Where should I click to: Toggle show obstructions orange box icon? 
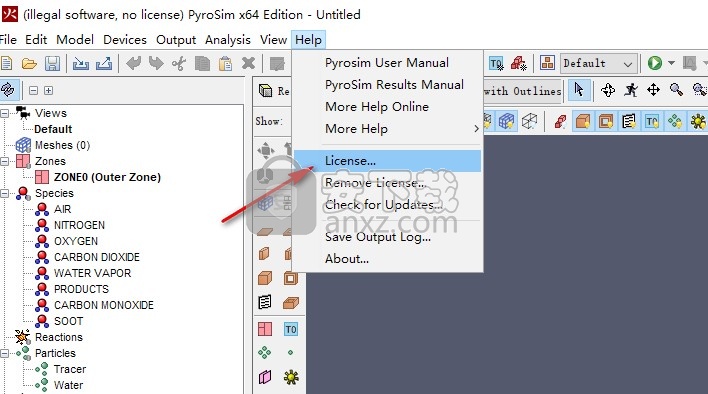[583, 121]
